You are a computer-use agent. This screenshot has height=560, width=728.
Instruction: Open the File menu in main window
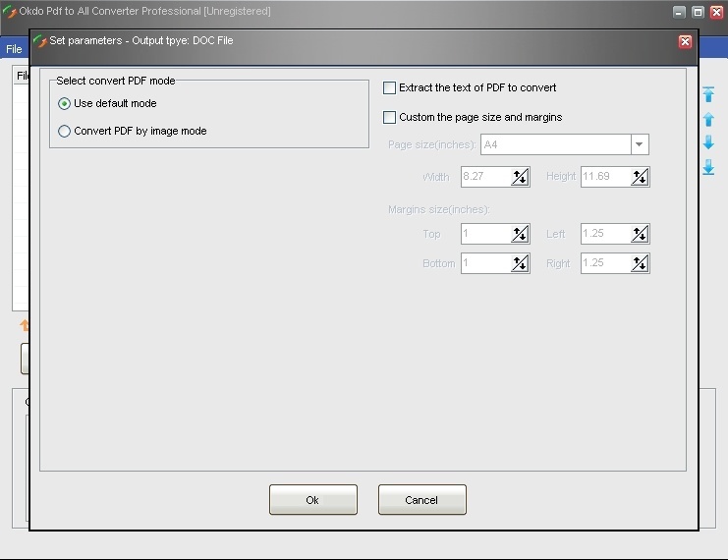click(x=14, y=49)
